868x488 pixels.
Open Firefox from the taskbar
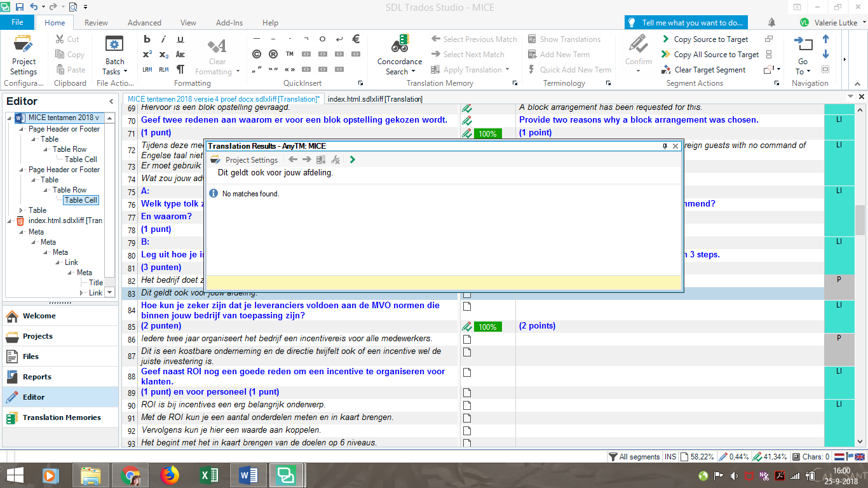[x=170, y=475]
